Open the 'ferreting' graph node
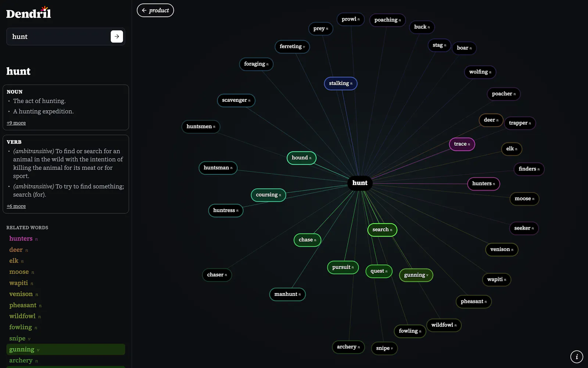 pos(292,46)
